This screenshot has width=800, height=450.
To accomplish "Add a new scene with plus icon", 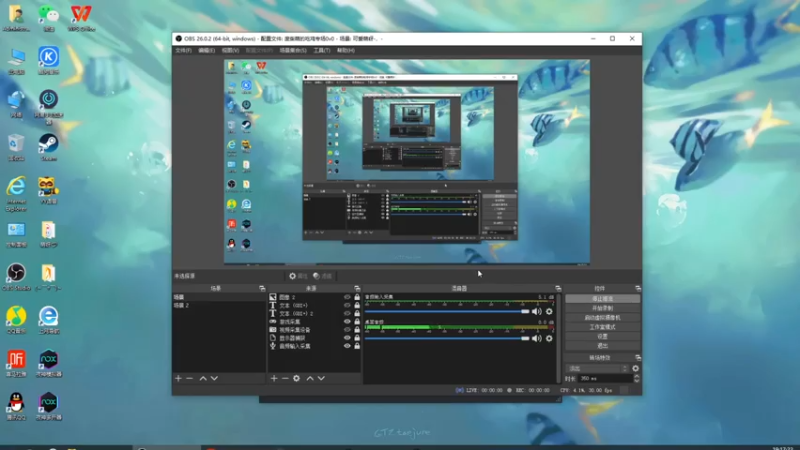I will (178, 379).
